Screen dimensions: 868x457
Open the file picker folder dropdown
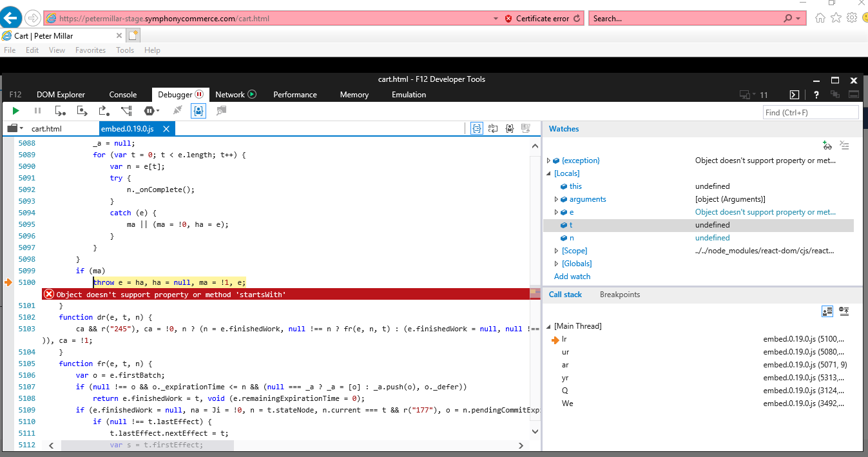(x=15, y=128)
